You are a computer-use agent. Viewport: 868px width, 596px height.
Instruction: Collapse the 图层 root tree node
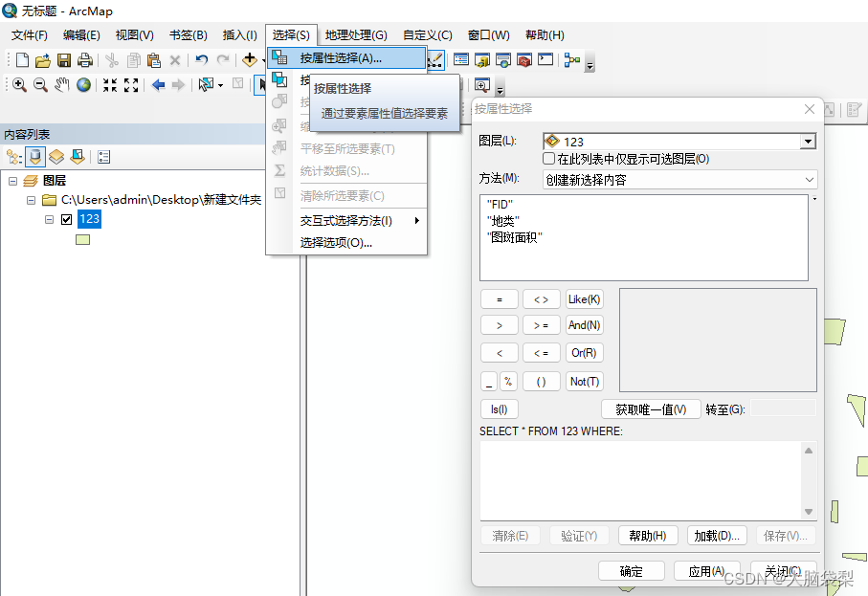pyautogui.click(x=12, y=181)
